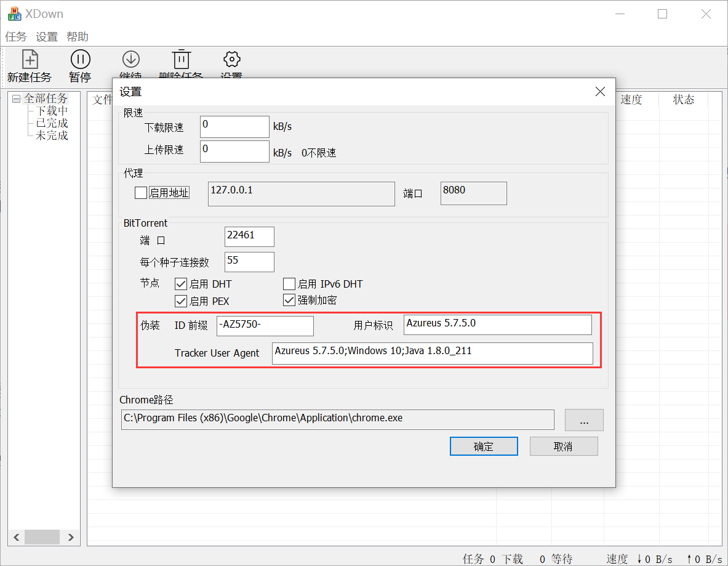The image size is (728, 566).
Task: Click the OK (确定) button
Action: (484, 447)
